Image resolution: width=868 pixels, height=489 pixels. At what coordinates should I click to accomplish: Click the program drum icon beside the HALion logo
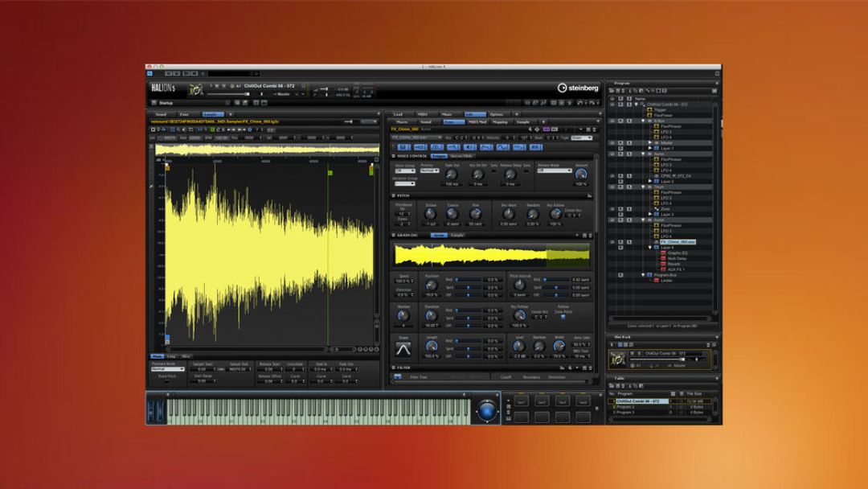tap(195, 90)
